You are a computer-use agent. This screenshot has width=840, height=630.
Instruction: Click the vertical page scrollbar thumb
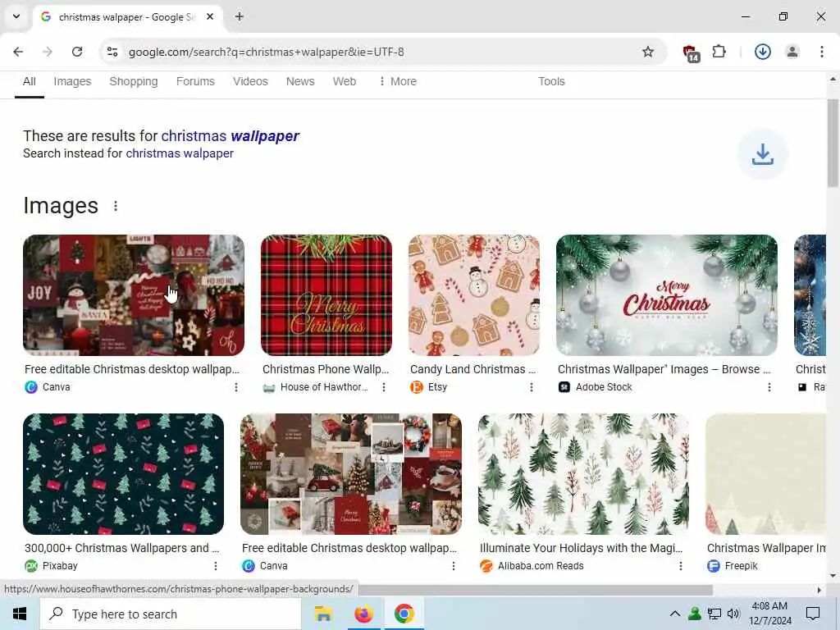tap(833, 143)
